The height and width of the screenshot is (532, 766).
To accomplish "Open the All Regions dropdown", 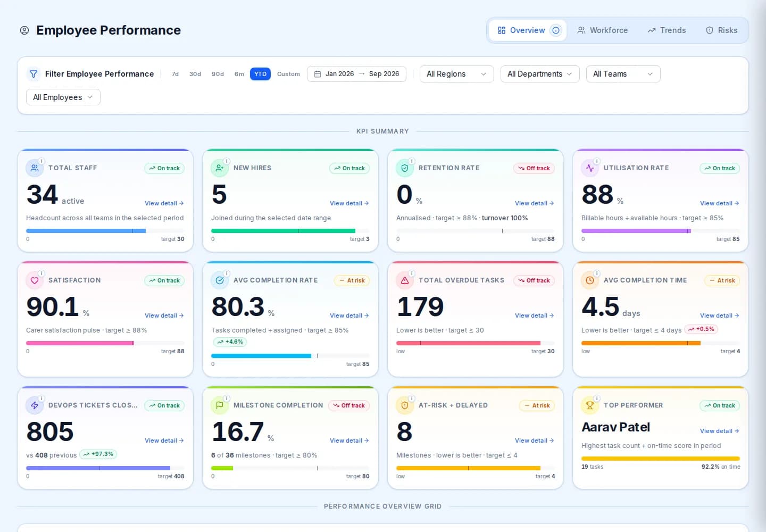I will tap(456, 74).
